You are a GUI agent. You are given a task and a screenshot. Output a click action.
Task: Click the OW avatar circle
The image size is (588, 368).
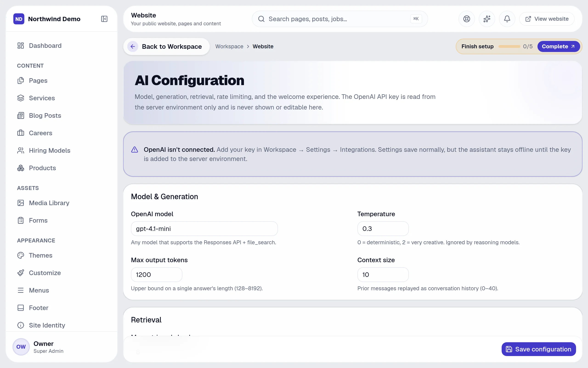[x=21, y=347]
